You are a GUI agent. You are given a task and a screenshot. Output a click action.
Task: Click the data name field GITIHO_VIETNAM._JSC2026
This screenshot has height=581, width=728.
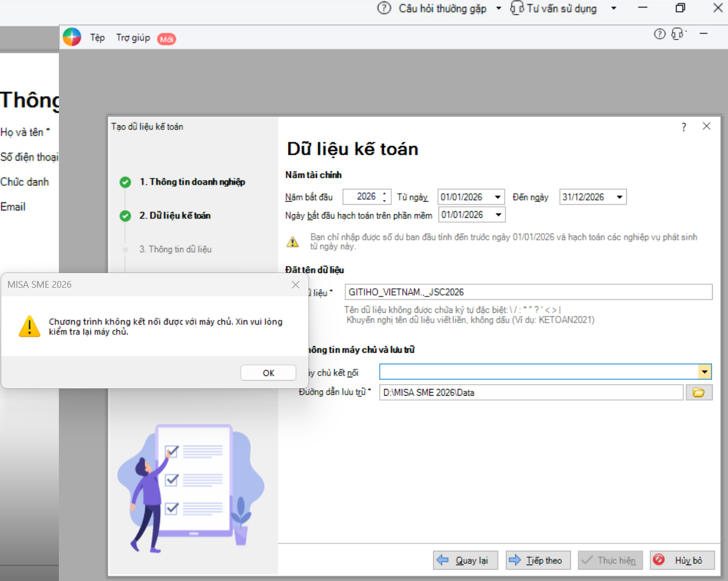pos(528,292)
